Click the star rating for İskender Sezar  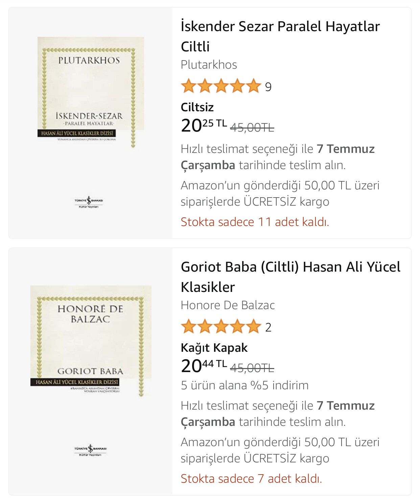[221, 86]
